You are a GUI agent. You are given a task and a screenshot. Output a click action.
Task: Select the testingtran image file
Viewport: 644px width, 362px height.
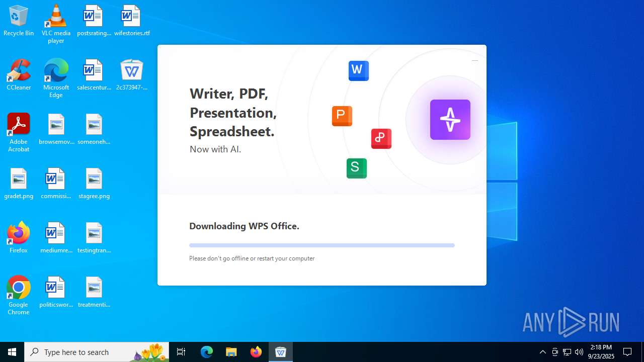tap(94, 238)
